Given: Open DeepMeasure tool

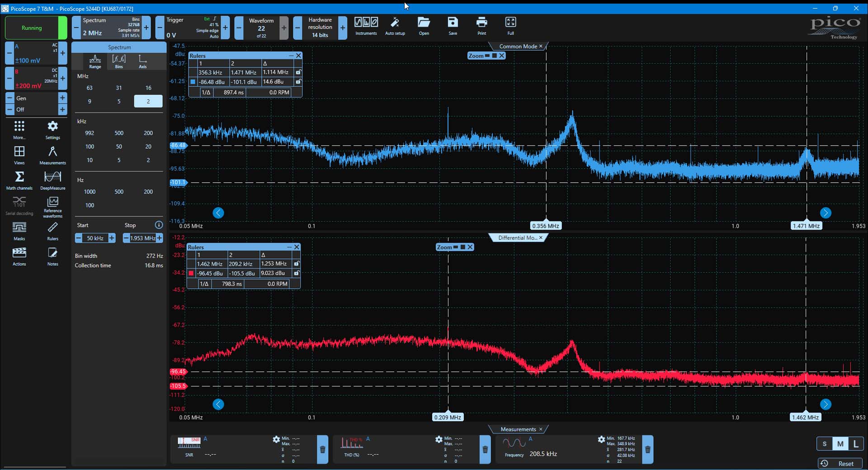Looking at the screenshot, I should 52,180.
